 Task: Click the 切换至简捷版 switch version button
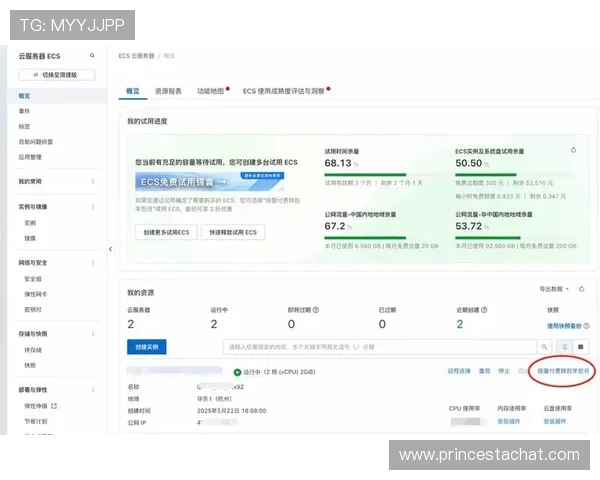click(x=56, y=75)
